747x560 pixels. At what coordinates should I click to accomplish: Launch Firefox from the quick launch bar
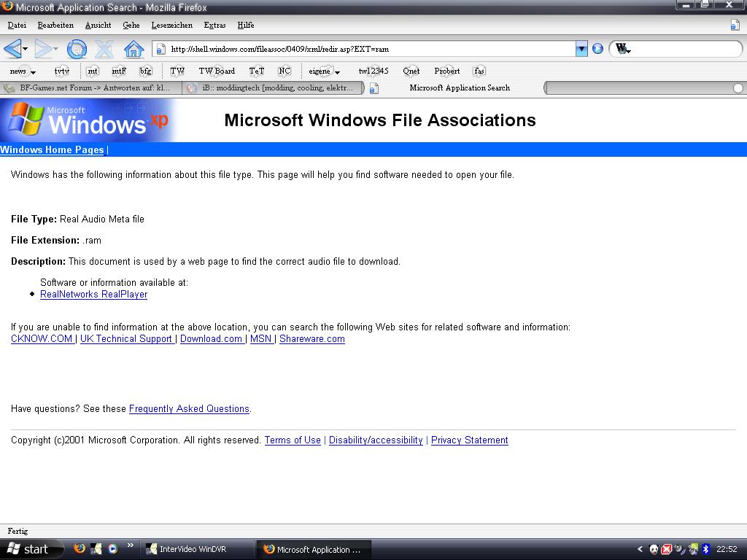(x=80, y=549)
